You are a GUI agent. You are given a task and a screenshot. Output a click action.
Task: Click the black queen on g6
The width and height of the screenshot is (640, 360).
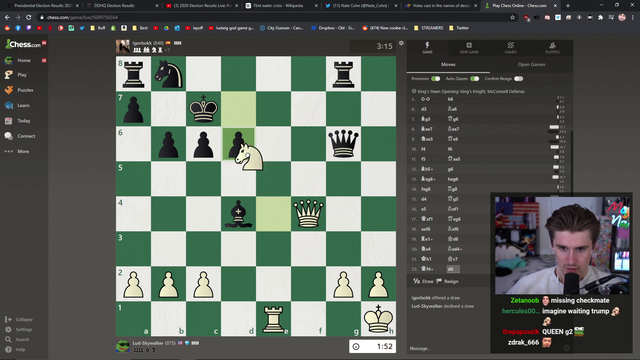point(343,143)
